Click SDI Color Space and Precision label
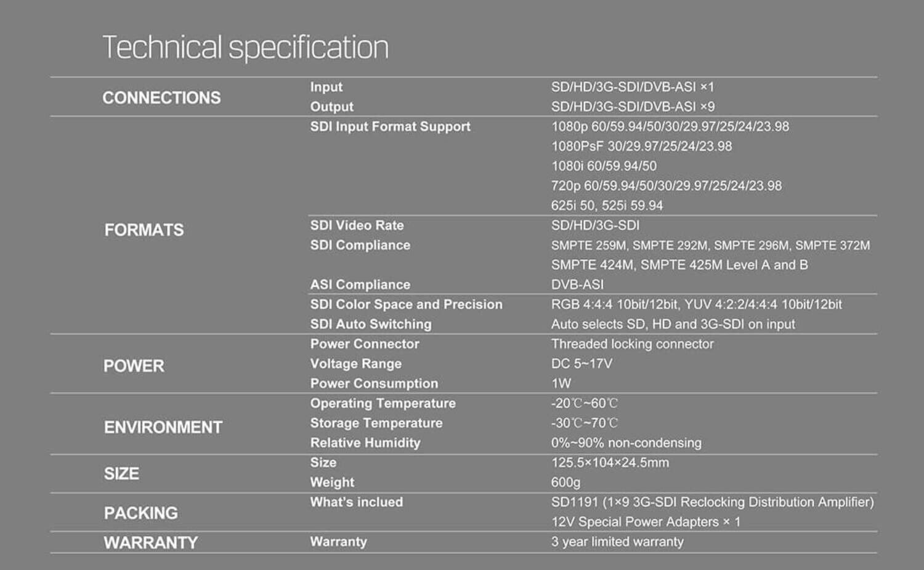 tap(406, 304)
